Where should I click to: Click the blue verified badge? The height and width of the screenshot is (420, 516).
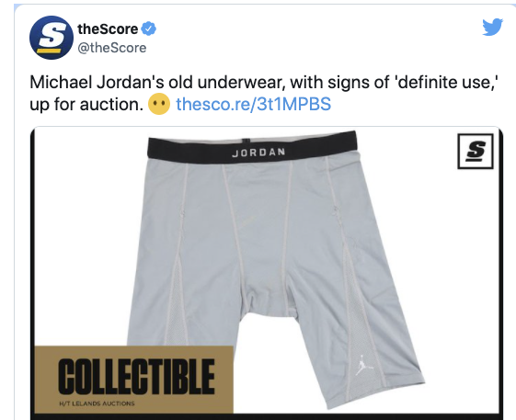tap(148, 28)
